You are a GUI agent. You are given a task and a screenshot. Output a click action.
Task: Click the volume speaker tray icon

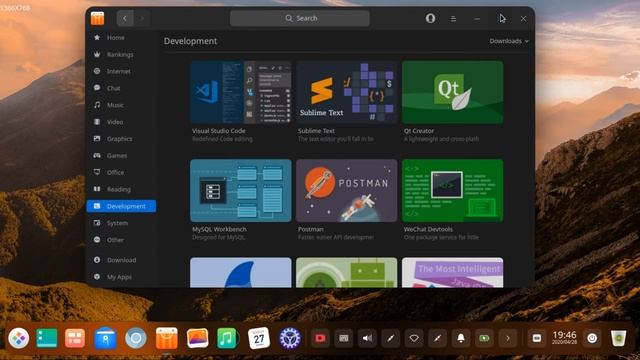367,338
